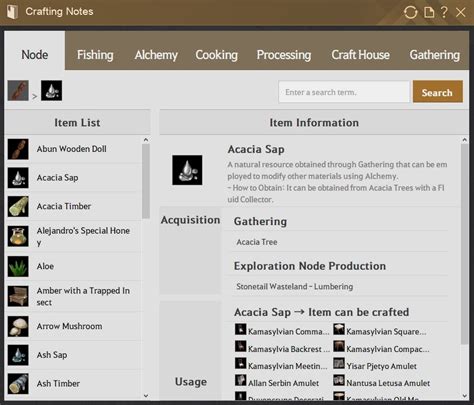Click the Kamasylvian Meetin... item icon

240,363
